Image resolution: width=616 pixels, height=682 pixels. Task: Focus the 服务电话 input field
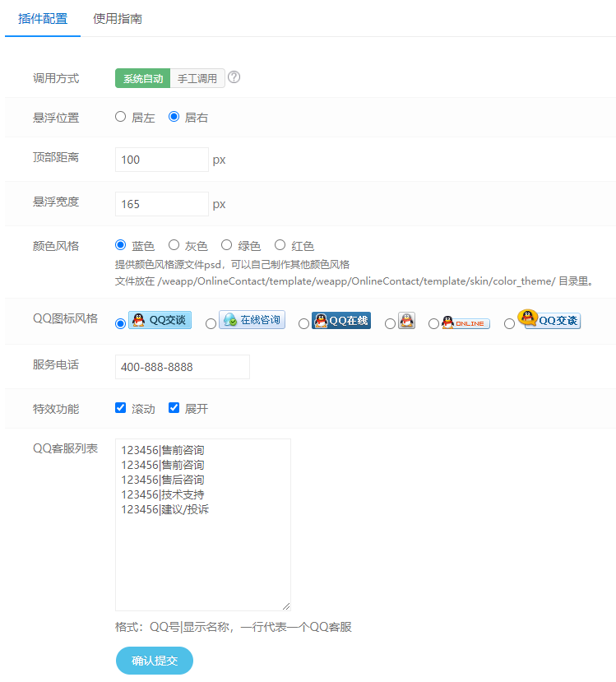[x=183, y=367]
